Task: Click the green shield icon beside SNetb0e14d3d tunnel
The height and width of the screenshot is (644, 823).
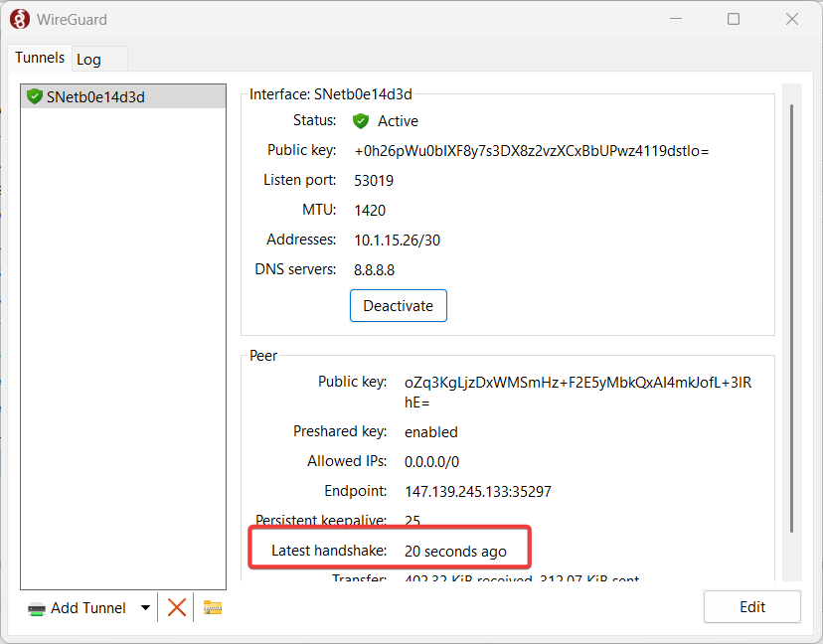Action: (x=35, y=96)
